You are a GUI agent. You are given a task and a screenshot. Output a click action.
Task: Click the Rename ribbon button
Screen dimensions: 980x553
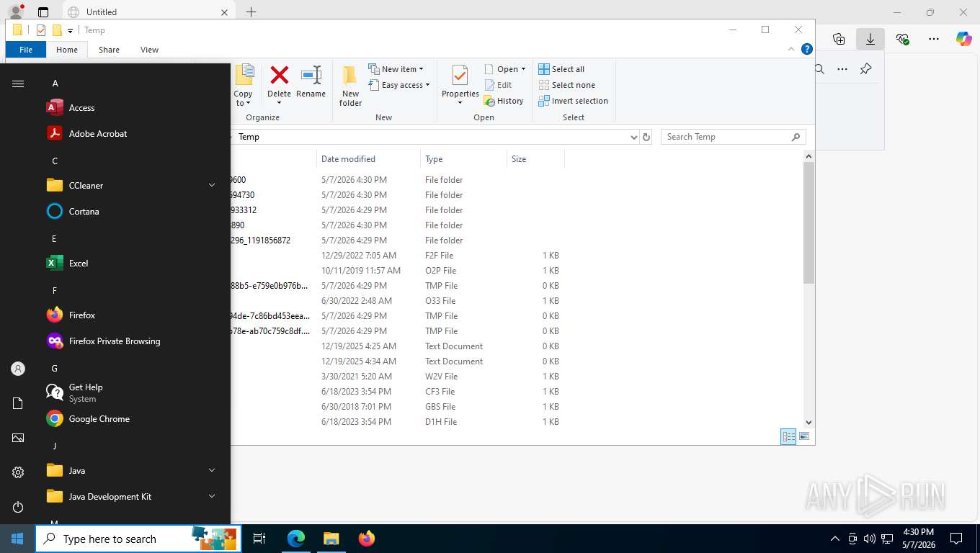point(311,81)
